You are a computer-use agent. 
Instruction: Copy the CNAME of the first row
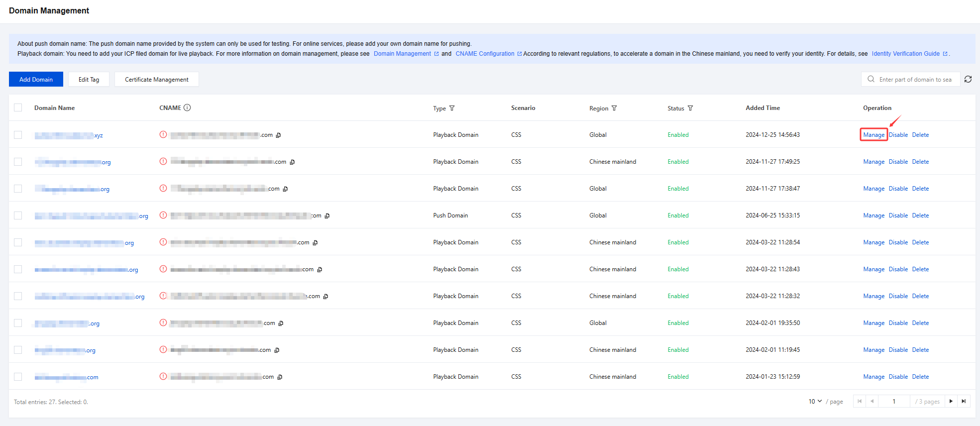(278, 135)
